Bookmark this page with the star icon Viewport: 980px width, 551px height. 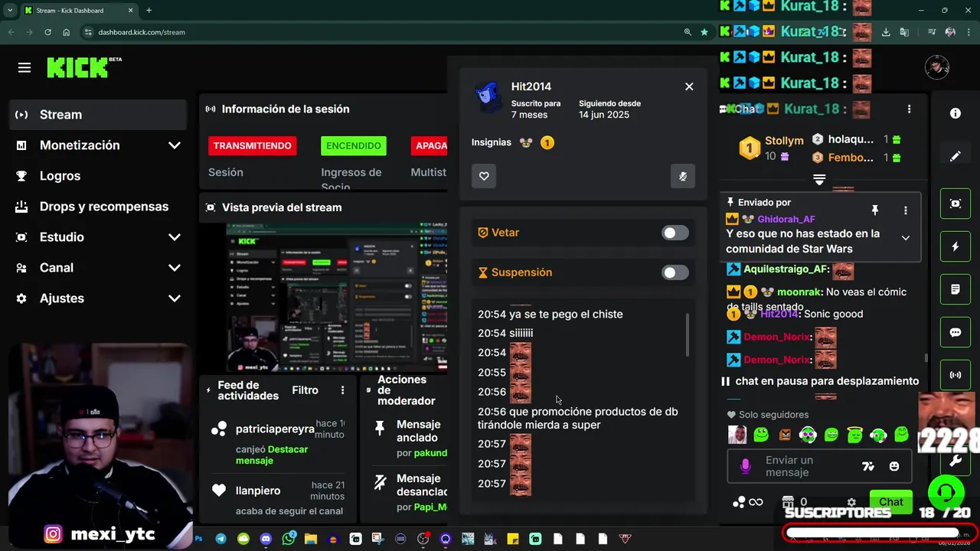coord(704,32)
